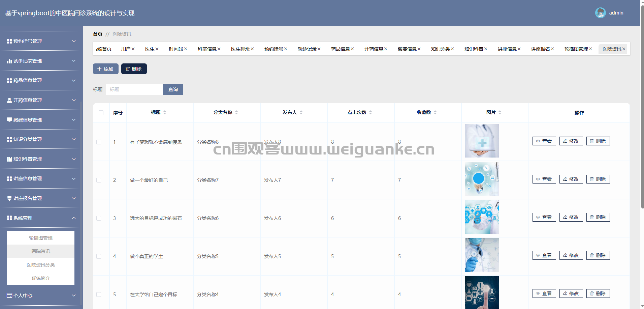Click sort arrows on 点击次数 column

[x=371, y=112]
